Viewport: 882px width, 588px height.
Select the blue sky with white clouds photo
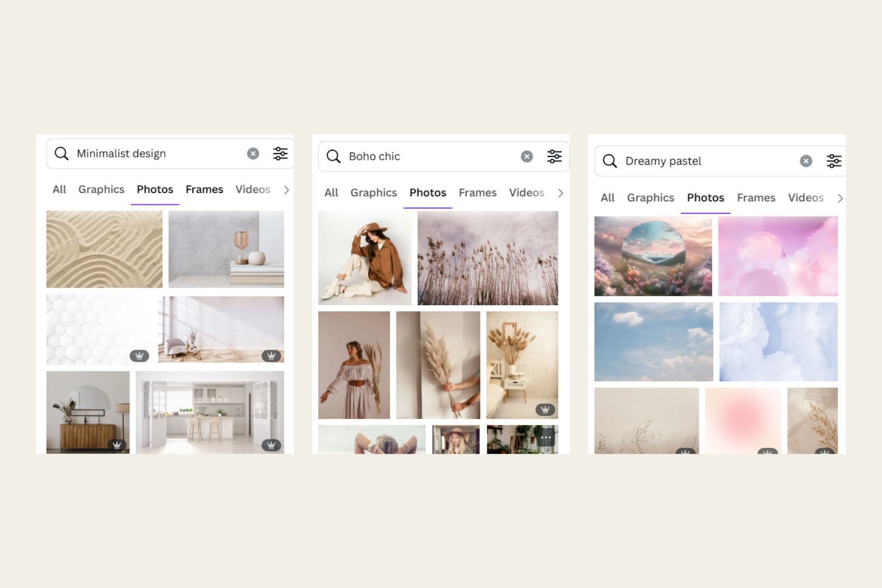point(654,342)
